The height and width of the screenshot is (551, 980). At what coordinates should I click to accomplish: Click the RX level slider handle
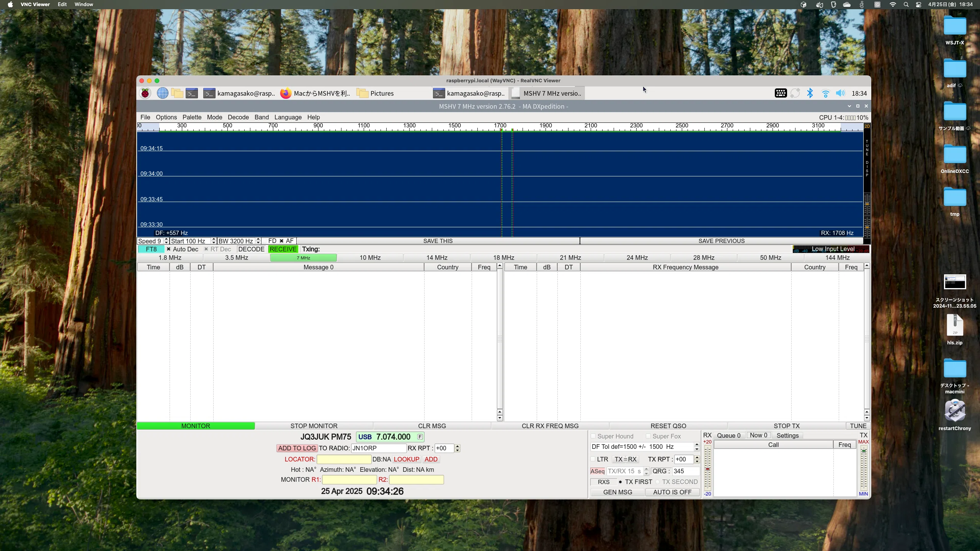click(x=707, y=469)
